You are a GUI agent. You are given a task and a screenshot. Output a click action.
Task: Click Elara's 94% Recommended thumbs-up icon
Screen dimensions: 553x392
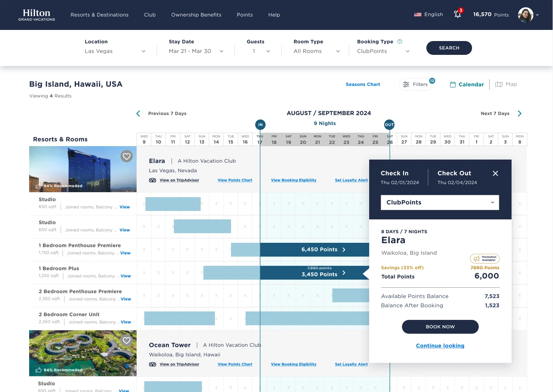click(38, 186)
